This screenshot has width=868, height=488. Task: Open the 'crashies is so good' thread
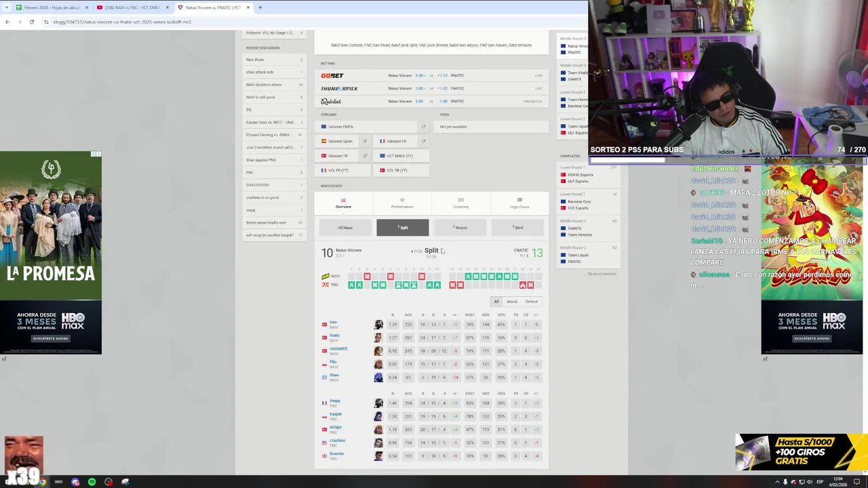pos(274,197)
